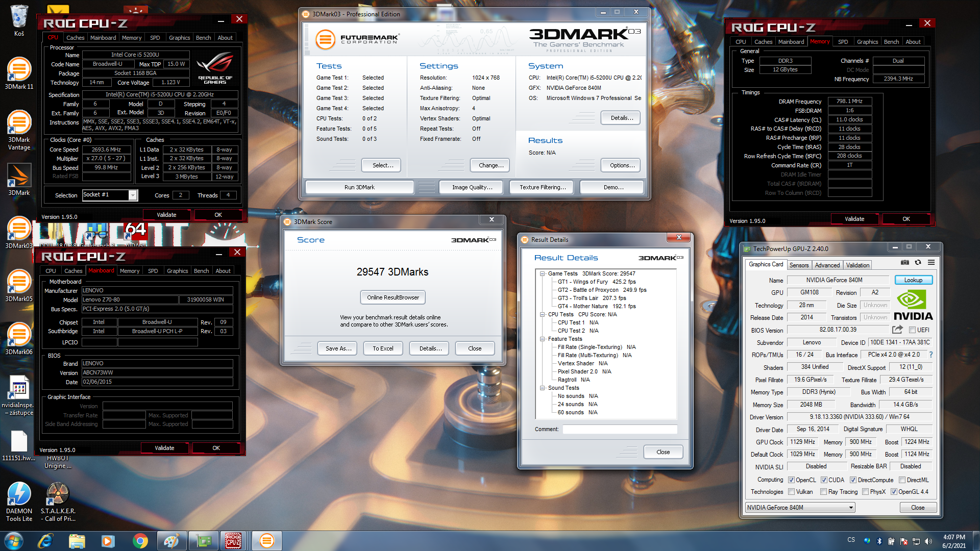980x551 pixels.
Task: Click the To Excel button
Action: tap(383, 348)
